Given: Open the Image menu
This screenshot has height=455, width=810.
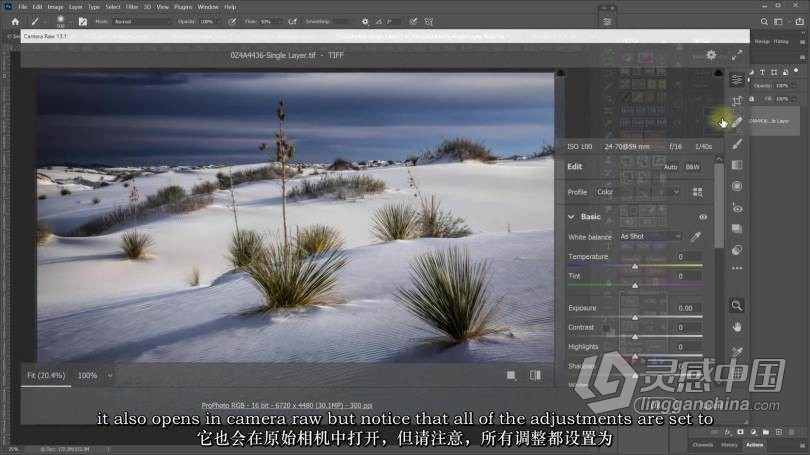Looking at the screenshot, I should coord(55,7).
